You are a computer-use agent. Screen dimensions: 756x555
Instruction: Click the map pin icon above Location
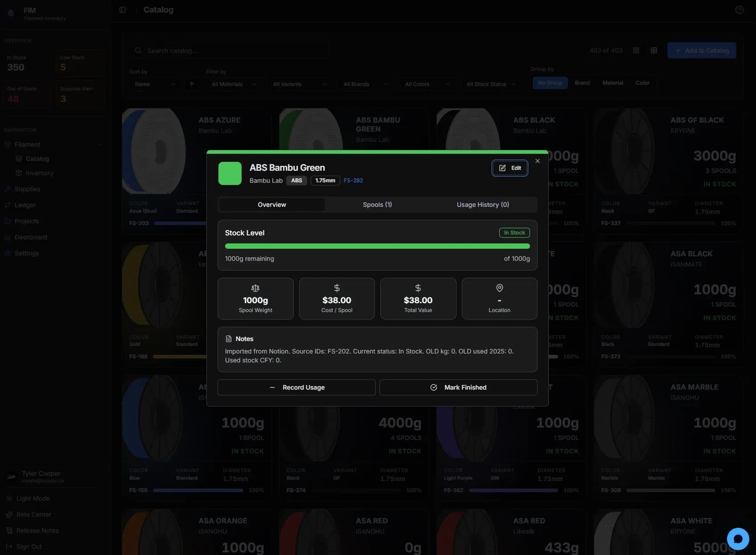tap(500, 288)
